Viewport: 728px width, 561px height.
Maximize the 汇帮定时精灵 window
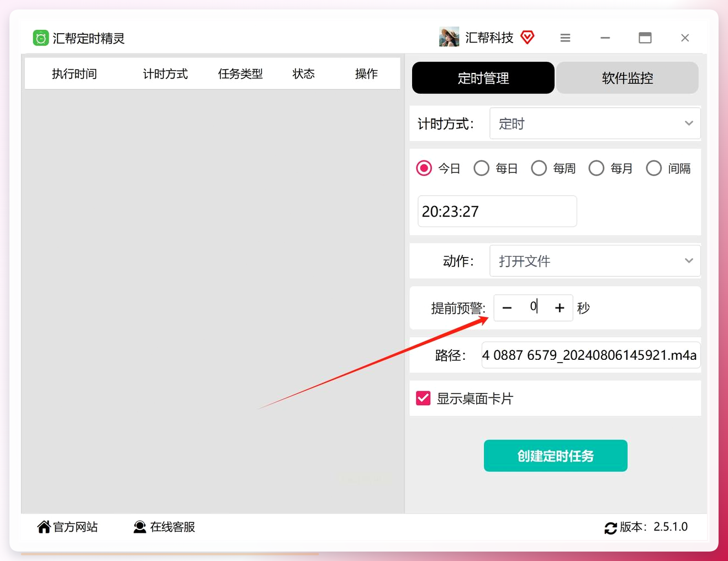point(645,38)
